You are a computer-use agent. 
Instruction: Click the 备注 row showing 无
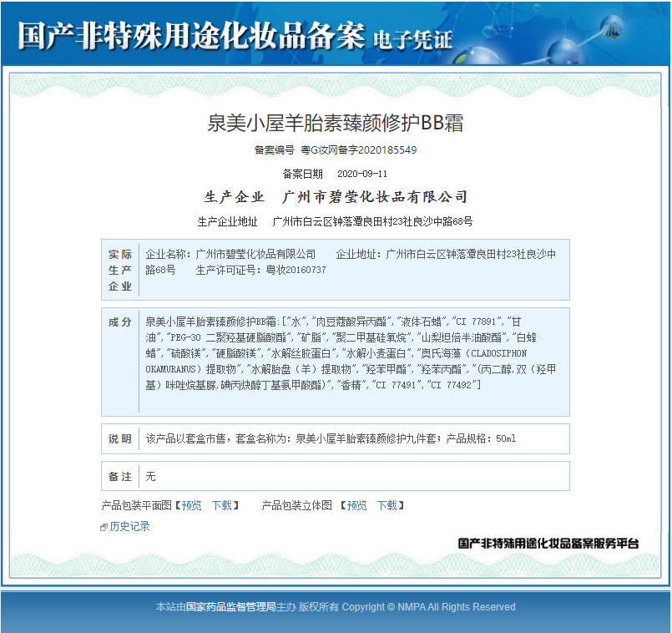335,476
